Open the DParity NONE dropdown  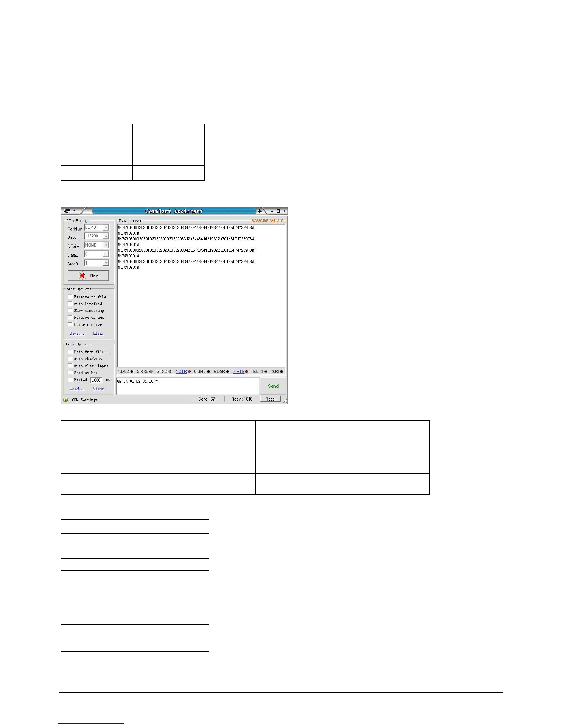(x=106, y=245)
